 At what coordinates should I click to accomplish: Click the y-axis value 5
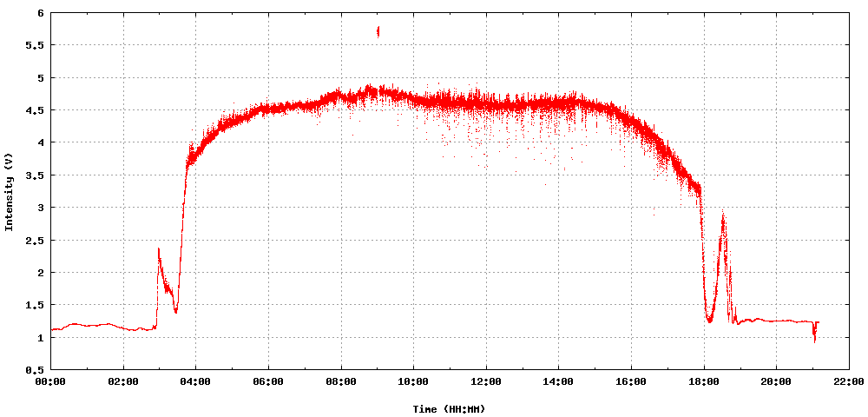(41, 77)
